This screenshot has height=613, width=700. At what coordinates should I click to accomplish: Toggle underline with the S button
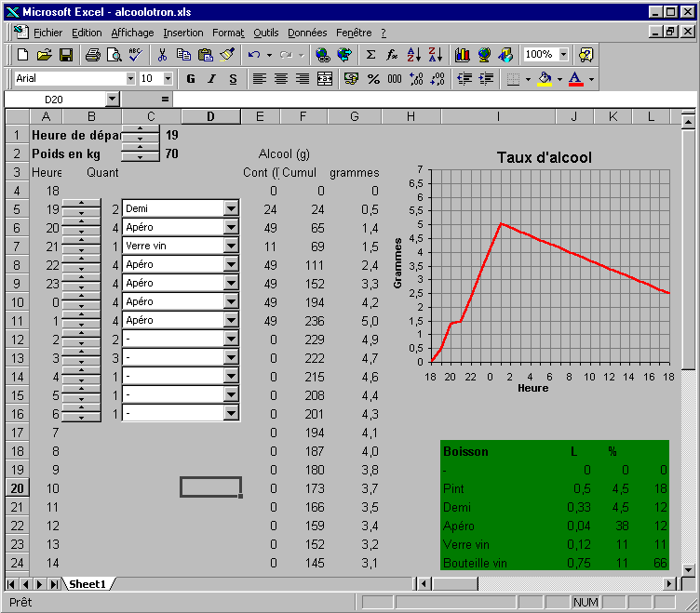pos(233,79)
